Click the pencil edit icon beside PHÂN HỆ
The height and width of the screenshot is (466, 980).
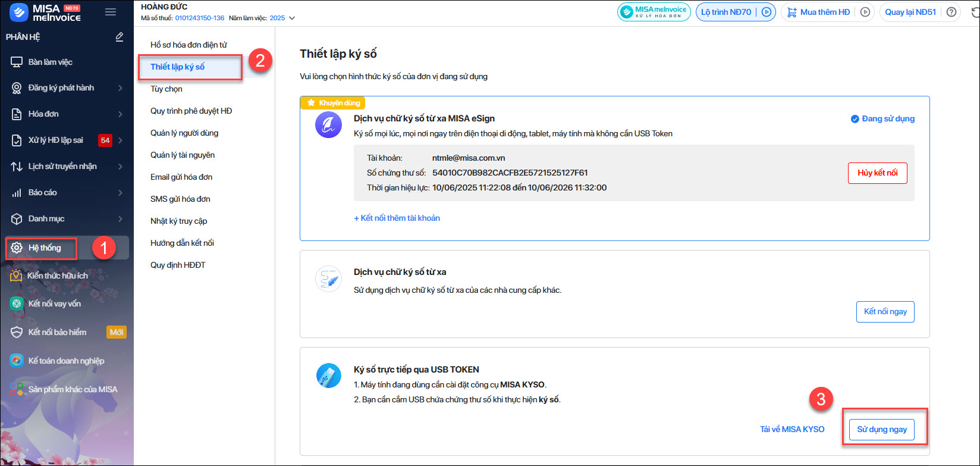click(x=120, y=37)
